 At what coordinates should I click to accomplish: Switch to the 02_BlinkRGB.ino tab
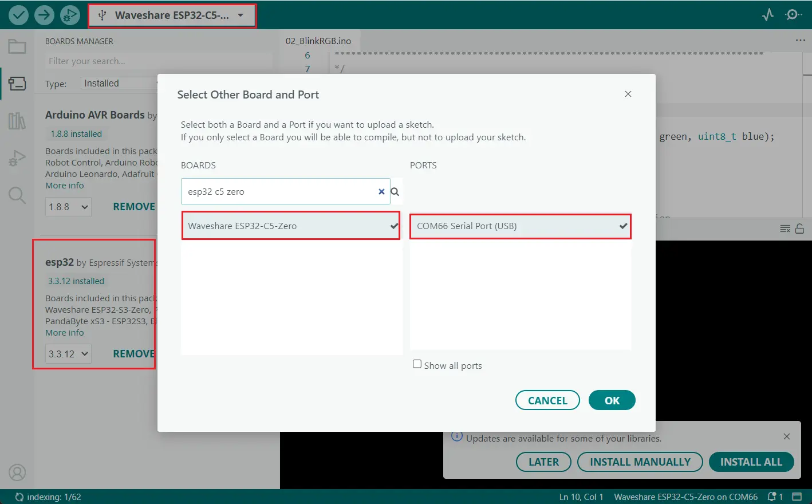pos(318,41)
